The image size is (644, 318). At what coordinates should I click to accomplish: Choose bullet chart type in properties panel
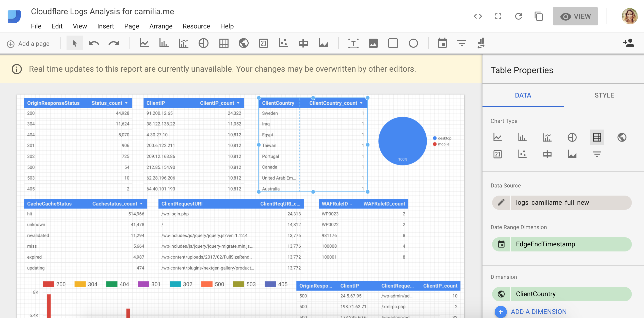547,154
